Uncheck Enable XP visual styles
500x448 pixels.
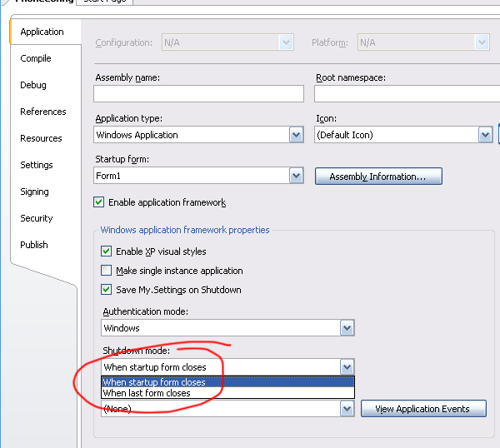tap(106, 251)
